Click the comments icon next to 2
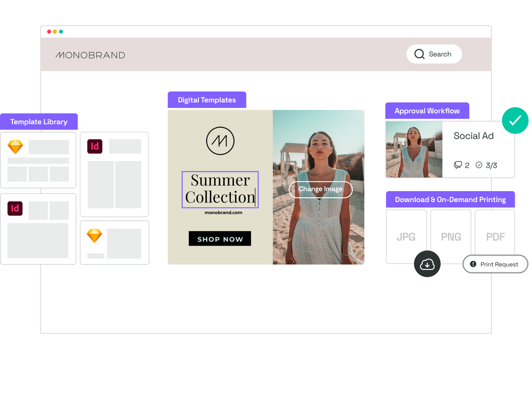Screen dimensions: 532x400 [x=458, y=165]
